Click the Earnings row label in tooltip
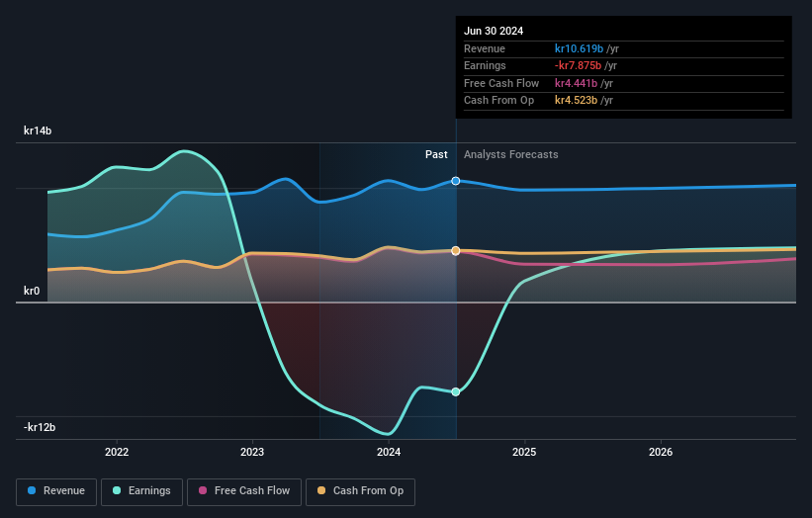The image size is (812, 518). [x=485, y=65]
